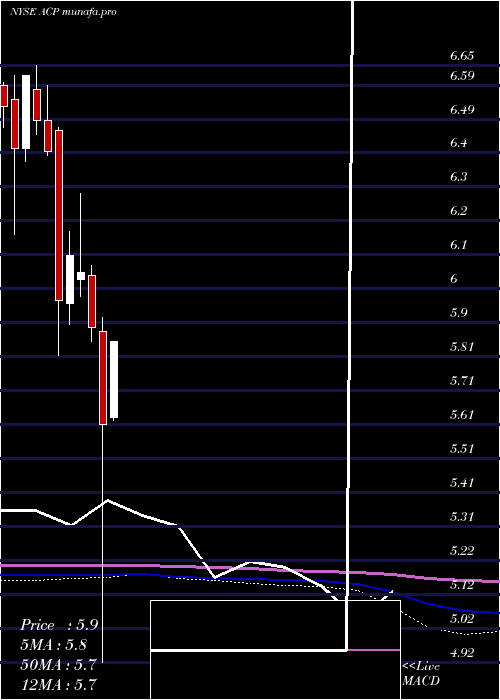
Task: Click the 5.41 price axis label
Action: click(462, 483)
